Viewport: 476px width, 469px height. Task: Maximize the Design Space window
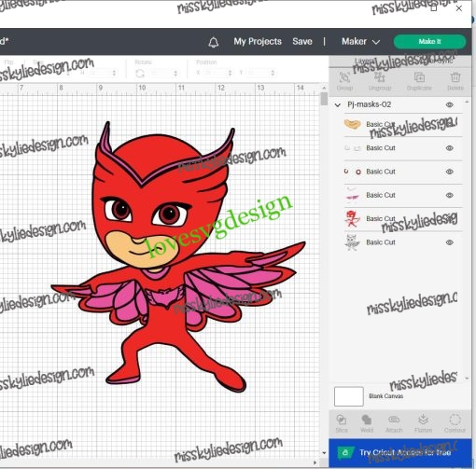(434, 8)
